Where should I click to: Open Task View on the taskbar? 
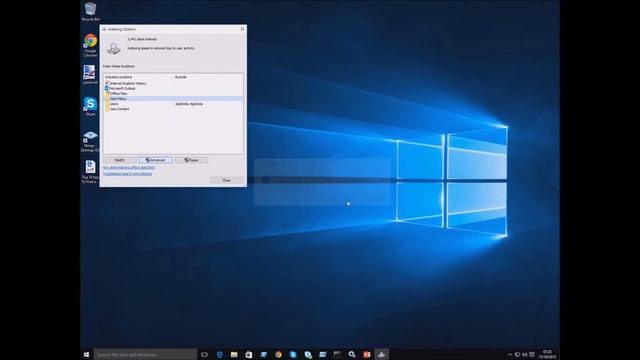point(204,354)
